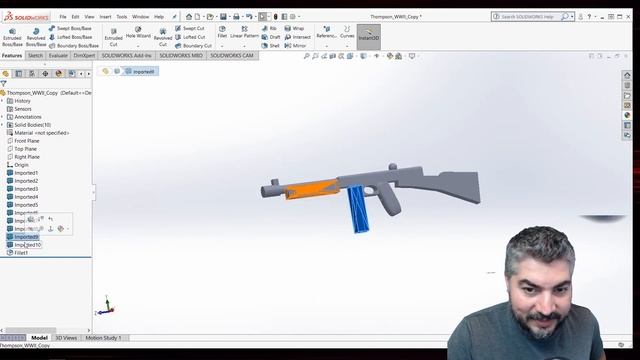Select the Revolved Boss/Base tool
This screenshot has width=640, height=360.
[36, 37]
